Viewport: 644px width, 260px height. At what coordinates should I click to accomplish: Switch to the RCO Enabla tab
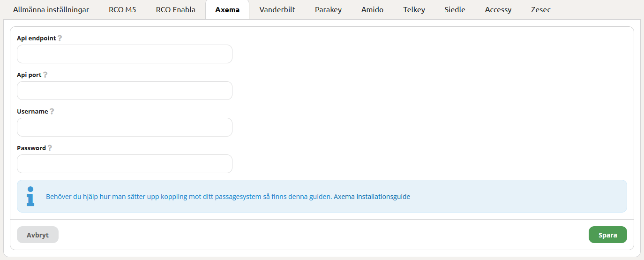176,10
